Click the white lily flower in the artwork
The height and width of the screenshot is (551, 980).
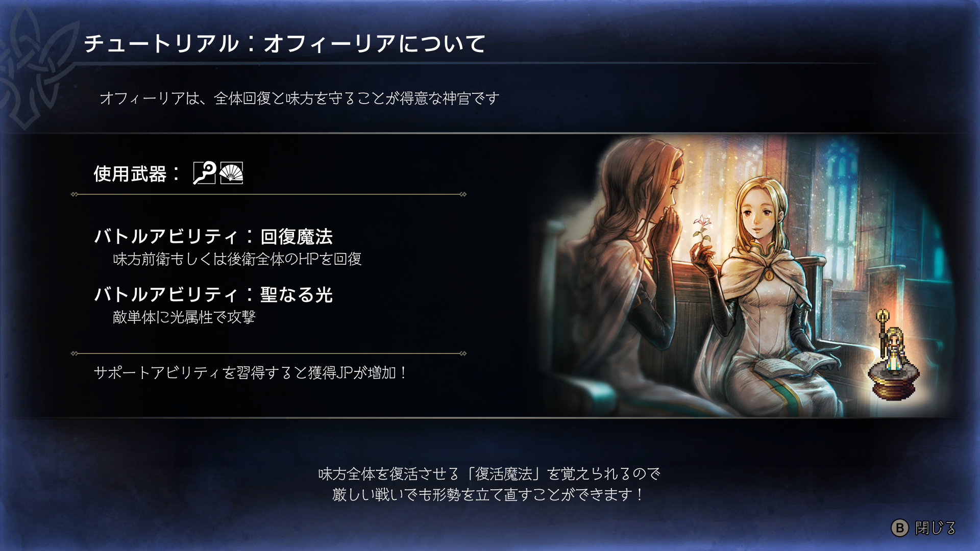coord(702,228)
